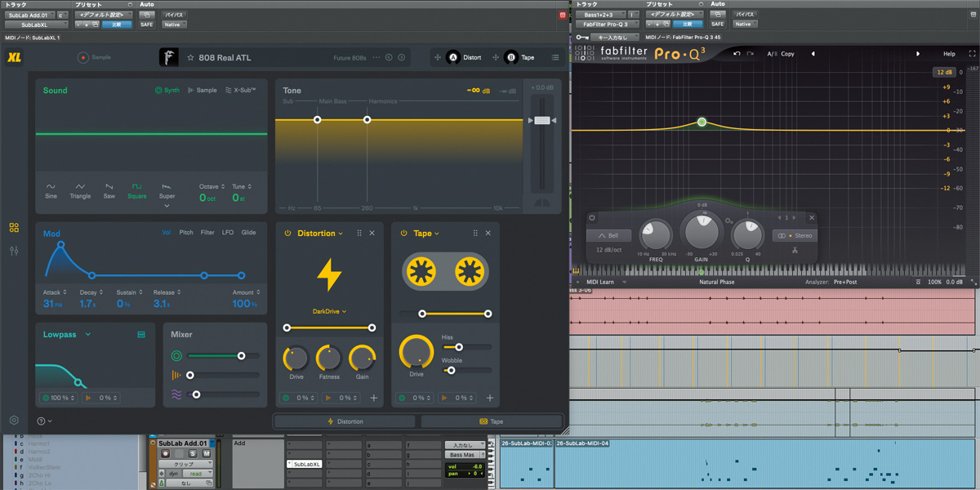Split band with scissors icon in Pro-Q

click(794, 250)
